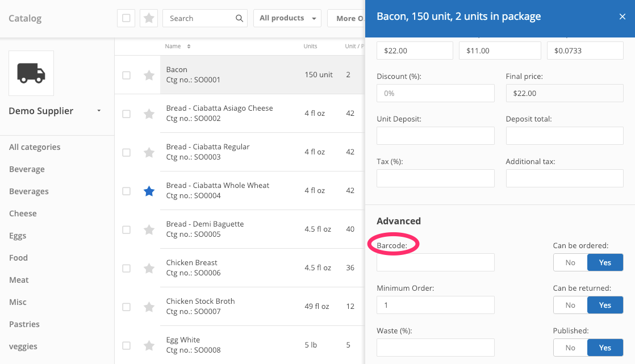Image resolution: width=635 pixels, height=364 pixels.
Task: Star Bread - Demi Baguette
Action: click(149, 229)
